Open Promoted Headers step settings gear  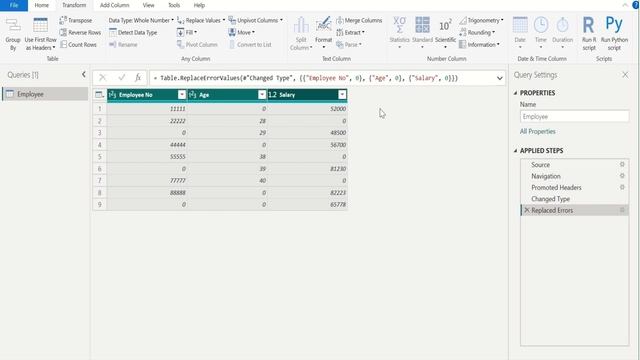pos(622,187)
